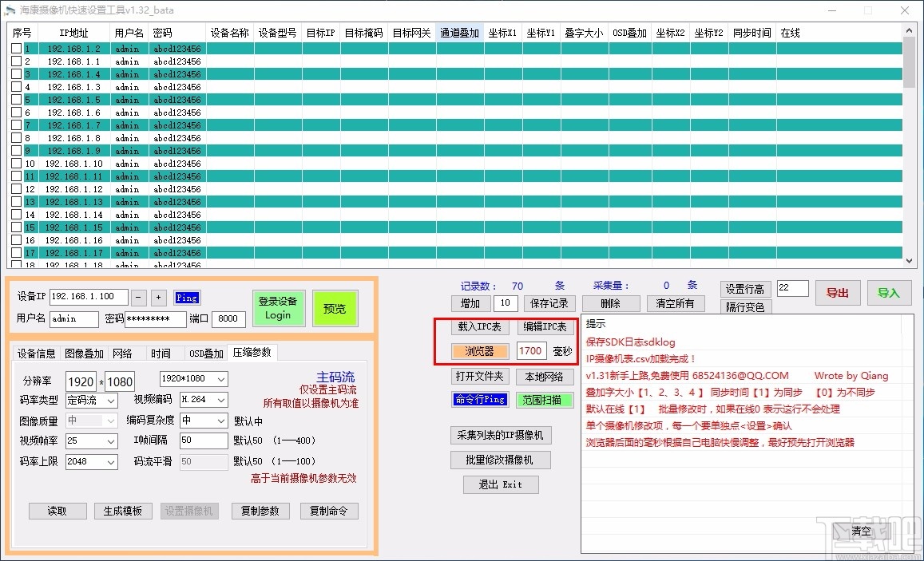Viewport: 924px width, 561px height.
Task: Open the camera preview with 预览
Action: 335,308
